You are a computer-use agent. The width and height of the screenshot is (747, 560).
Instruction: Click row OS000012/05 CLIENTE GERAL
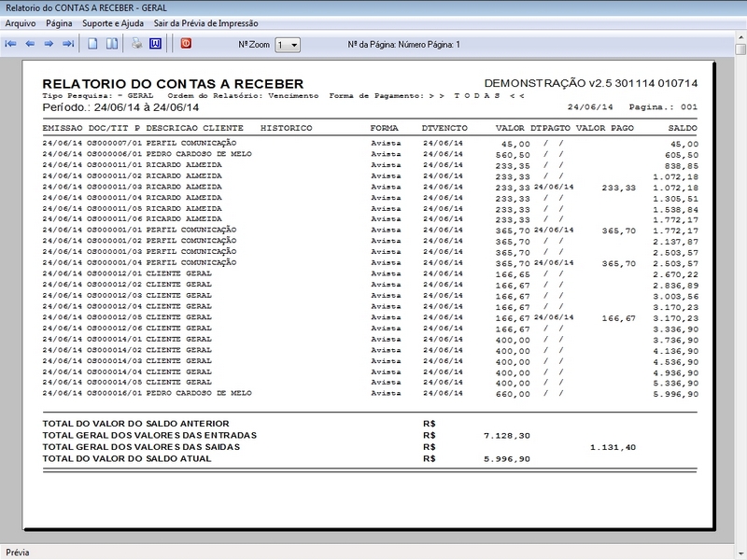[370, 317]
